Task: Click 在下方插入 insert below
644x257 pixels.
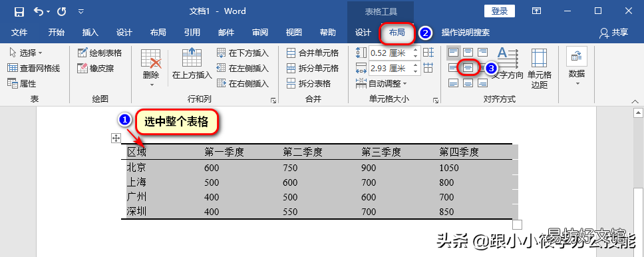Action: point(243,53)
